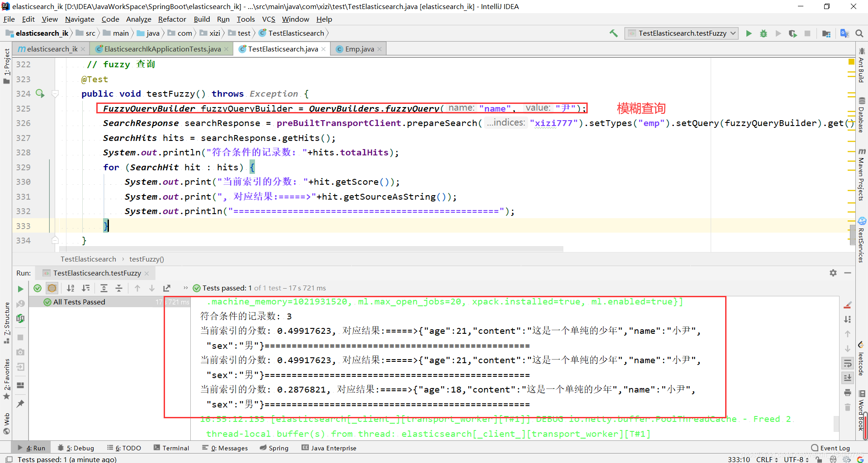Rerun tests via Run panel play icon
The width and height of the screenshot is (868, 463).
click(x=20, y=289)
